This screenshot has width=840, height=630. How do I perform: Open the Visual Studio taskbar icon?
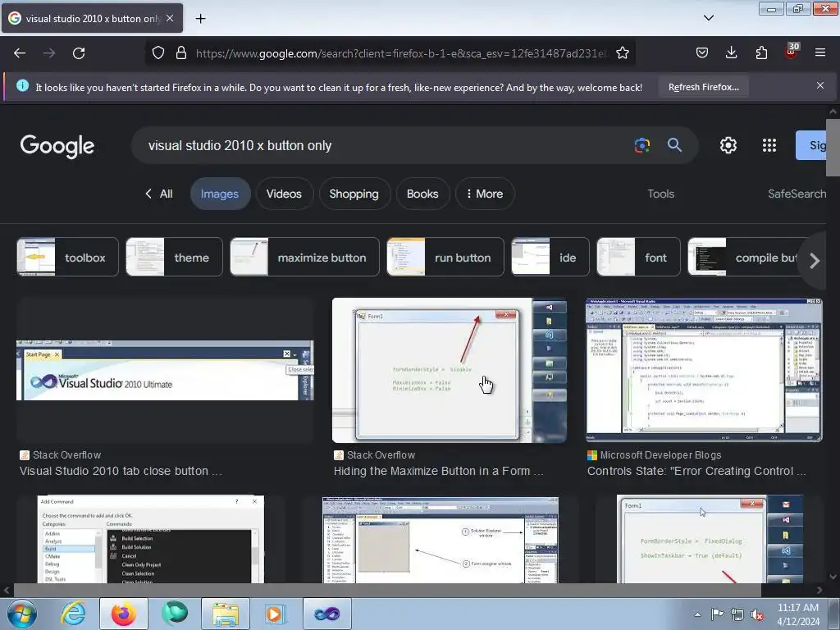point(326,614)
